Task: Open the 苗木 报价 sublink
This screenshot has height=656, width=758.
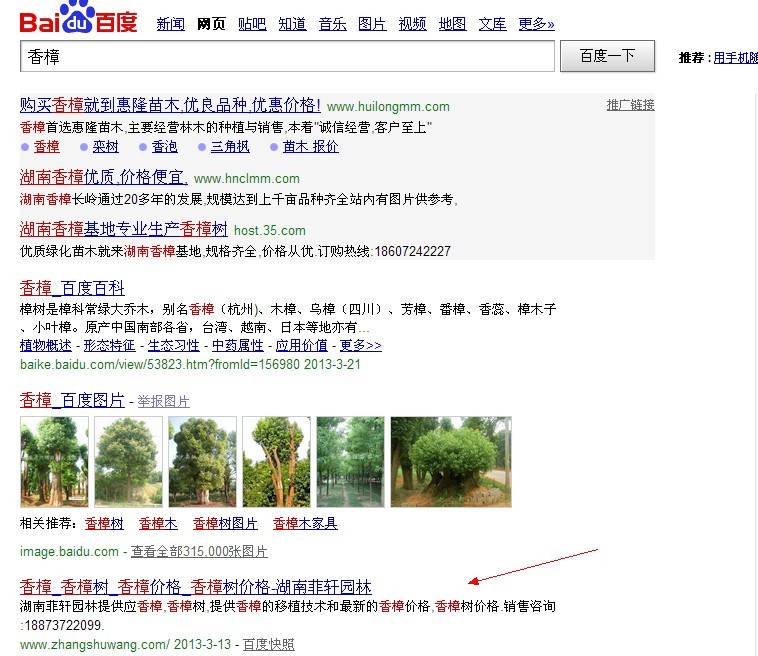Action: (311, 146)
